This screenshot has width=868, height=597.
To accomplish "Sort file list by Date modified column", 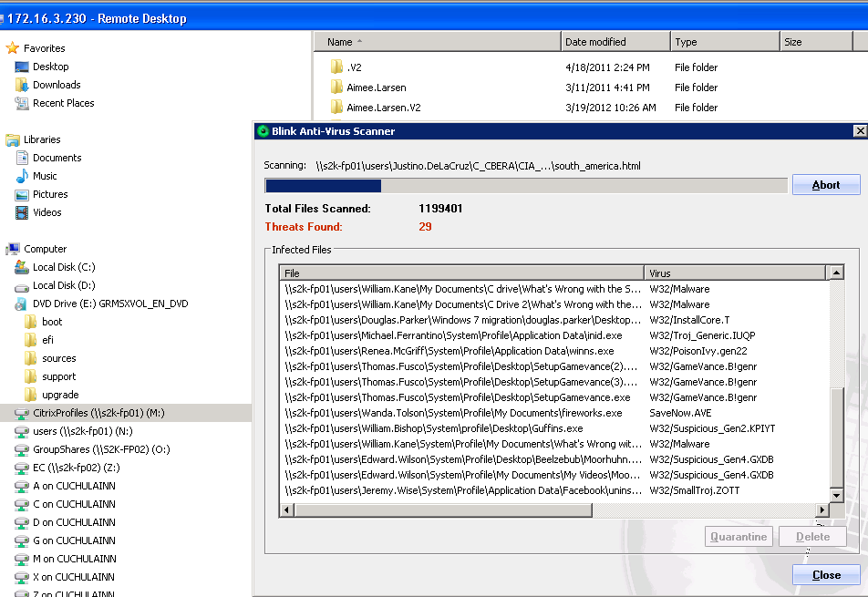I will click(615, 42).
